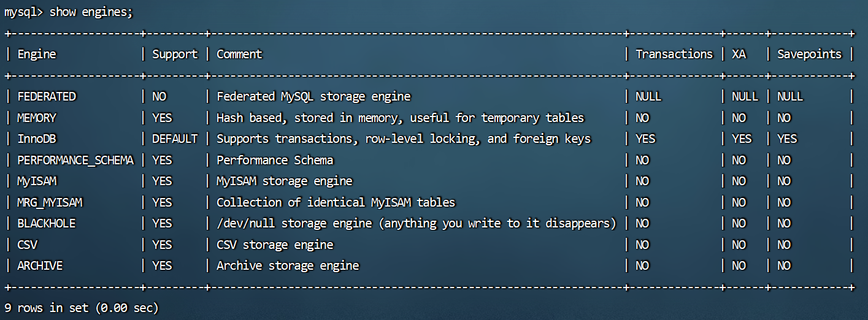Viewport: 868px width, 320px height.
Task: Click the InnoDB engine name cell
Action: pos(37,139)
